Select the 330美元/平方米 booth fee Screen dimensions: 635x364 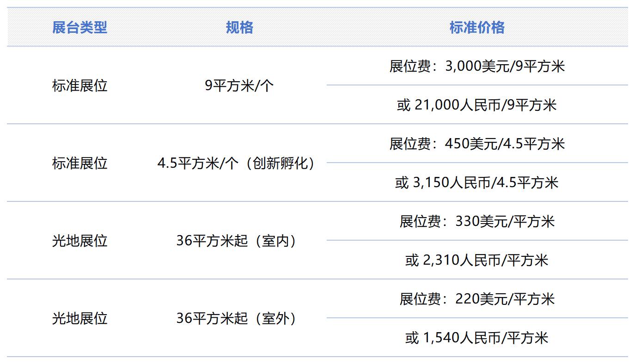tap(477, 222)
